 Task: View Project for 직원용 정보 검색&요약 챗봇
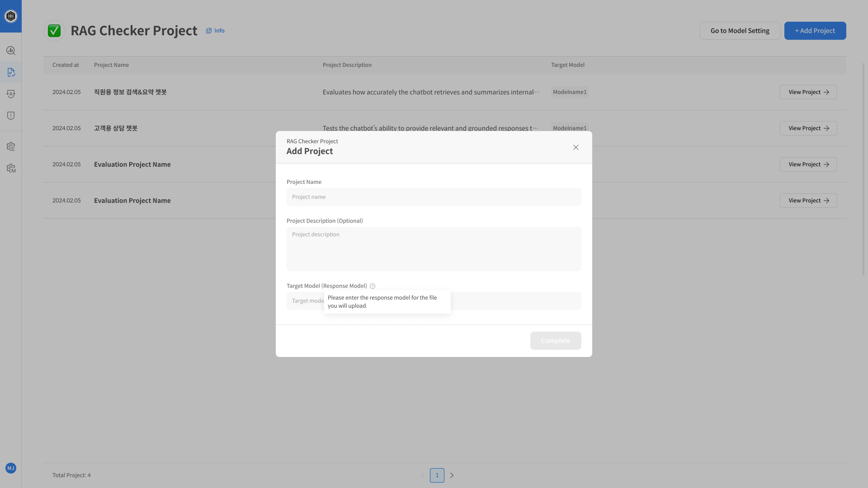(808, 92)
